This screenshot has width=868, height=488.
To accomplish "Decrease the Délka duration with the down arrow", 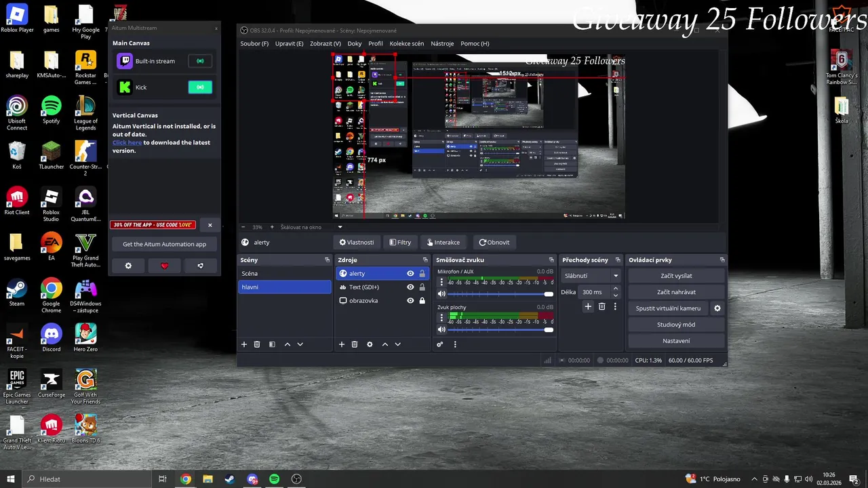I will click(616, 296).
